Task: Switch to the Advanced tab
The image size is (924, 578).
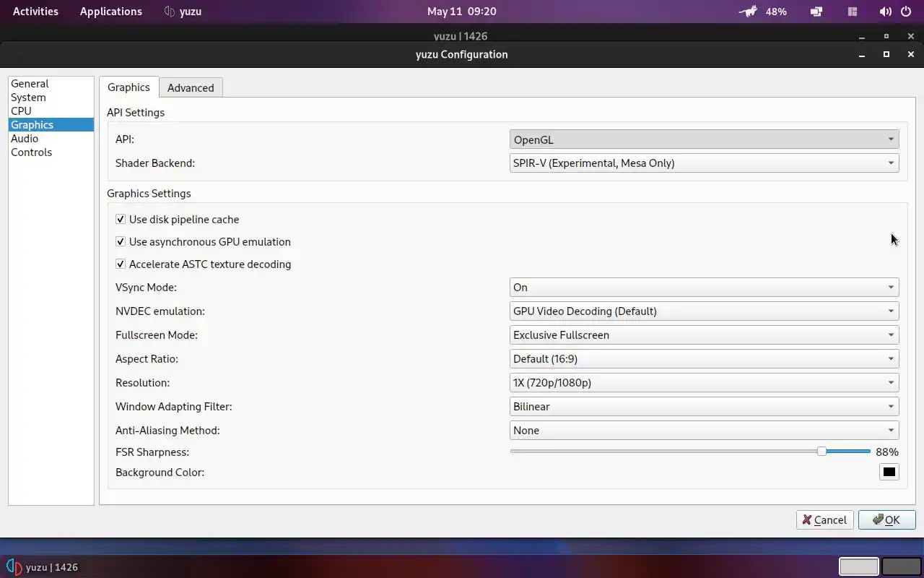Action: pyautogui.click(x=191, y=88)
